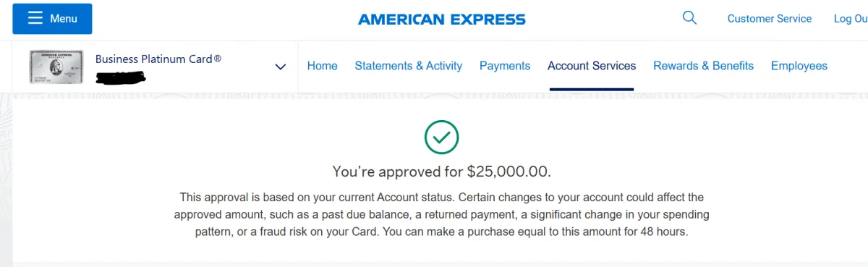
Task: Open the hamburger Menu button
Action: 52,19
